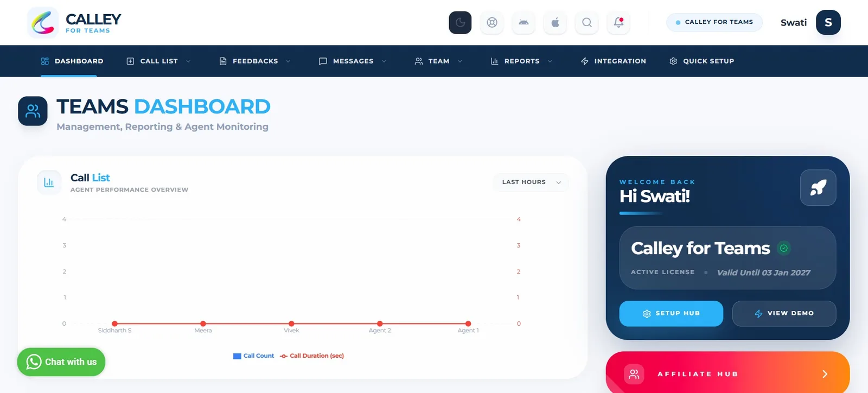Click the Agent 2 data point

[x=380, y=324]
